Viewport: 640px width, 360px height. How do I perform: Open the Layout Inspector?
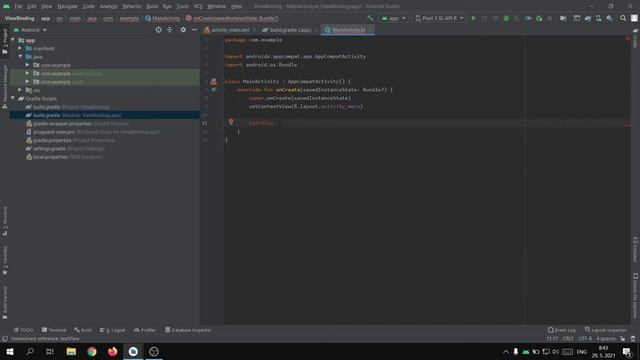[605, 330]
